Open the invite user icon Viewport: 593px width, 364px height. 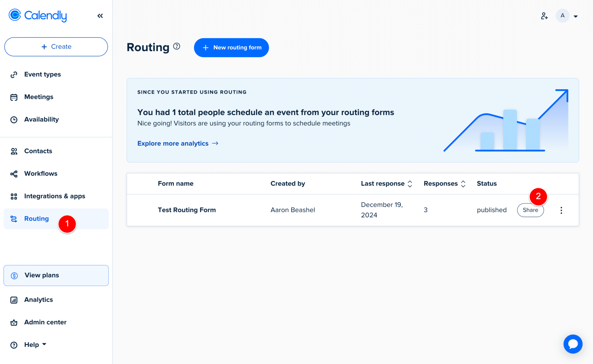pos(544,16)
